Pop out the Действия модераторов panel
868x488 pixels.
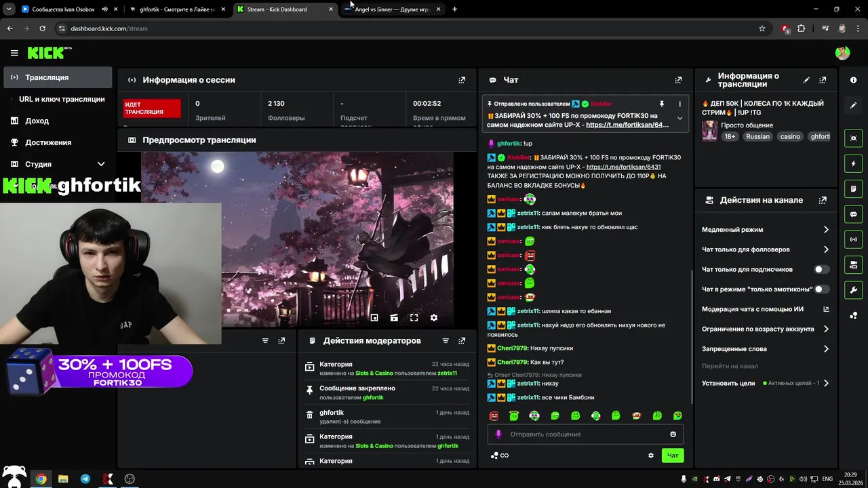click(462, 341)
